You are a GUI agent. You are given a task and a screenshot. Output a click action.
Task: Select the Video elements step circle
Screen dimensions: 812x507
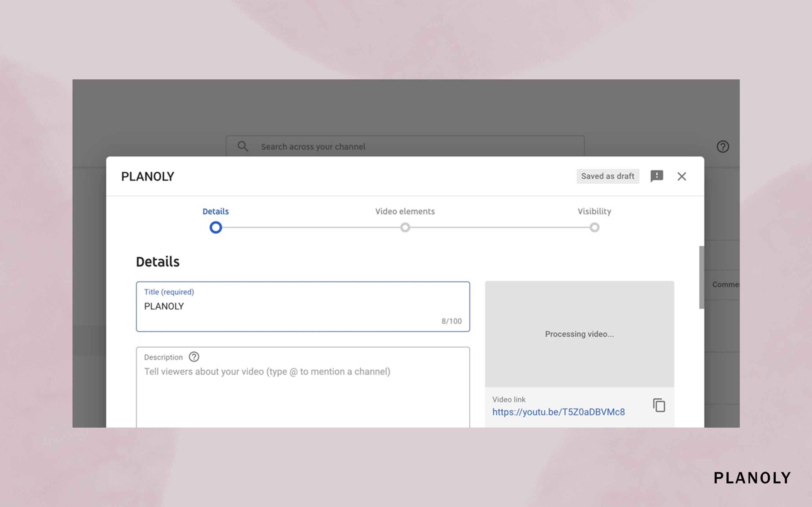click(405, 228)
